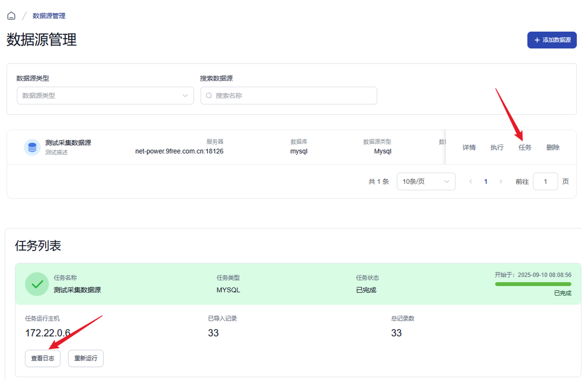Viewport: 588px width, 389px height.
Task: Select page 1 in pagination
Action: 486,181
